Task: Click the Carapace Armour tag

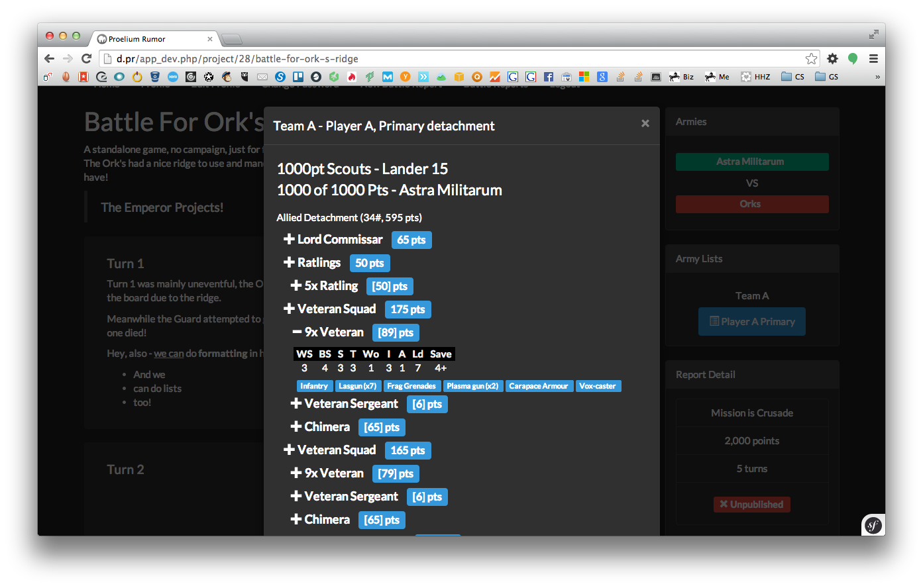Action: 539,386
